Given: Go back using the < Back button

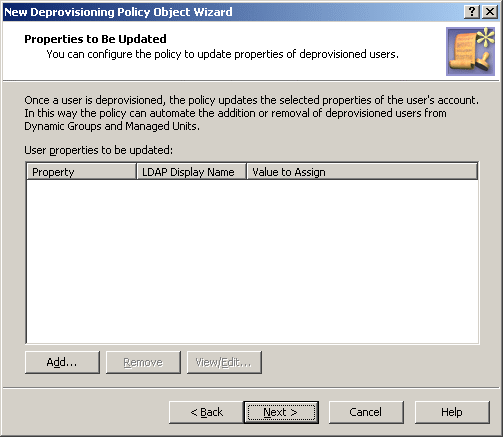Looking at the screenshot, I should (x=206, y=412).
